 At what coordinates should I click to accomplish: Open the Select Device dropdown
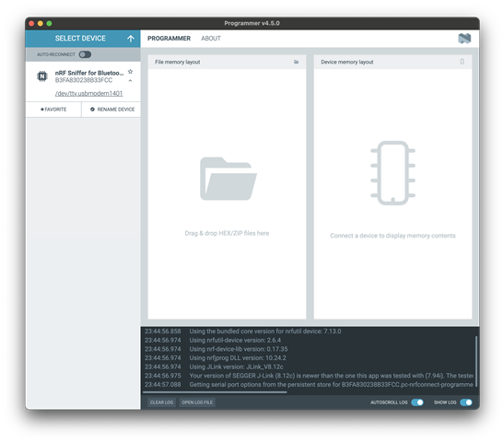click(83, 39)
